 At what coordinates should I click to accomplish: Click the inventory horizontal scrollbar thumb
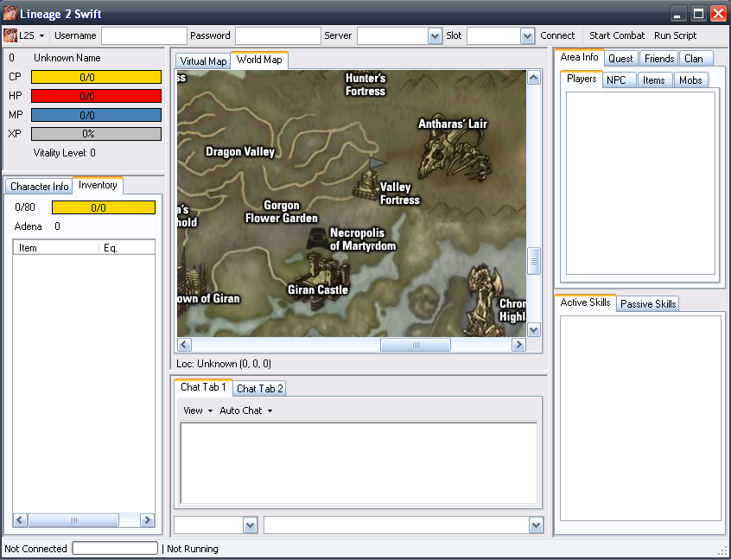point(73,520)
